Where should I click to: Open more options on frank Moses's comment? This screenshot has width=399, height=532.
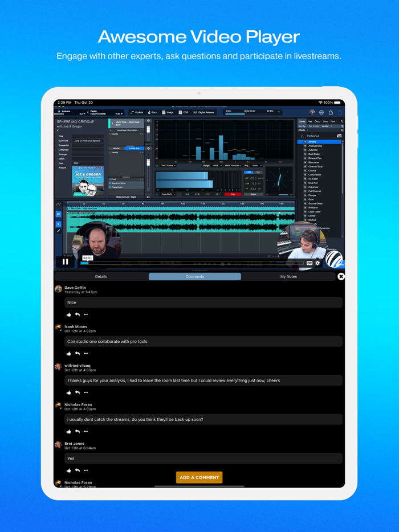pyautogui.click(x=86, y=354)
